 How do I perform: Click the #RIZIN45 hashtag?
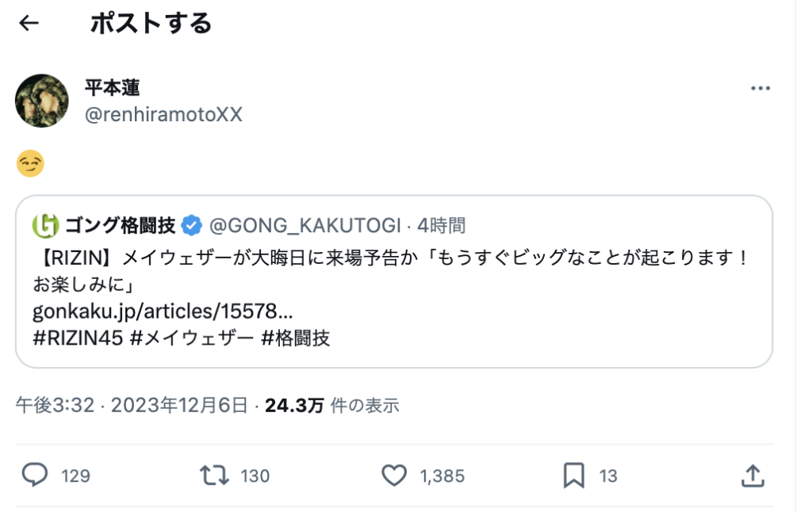(78, 338)
